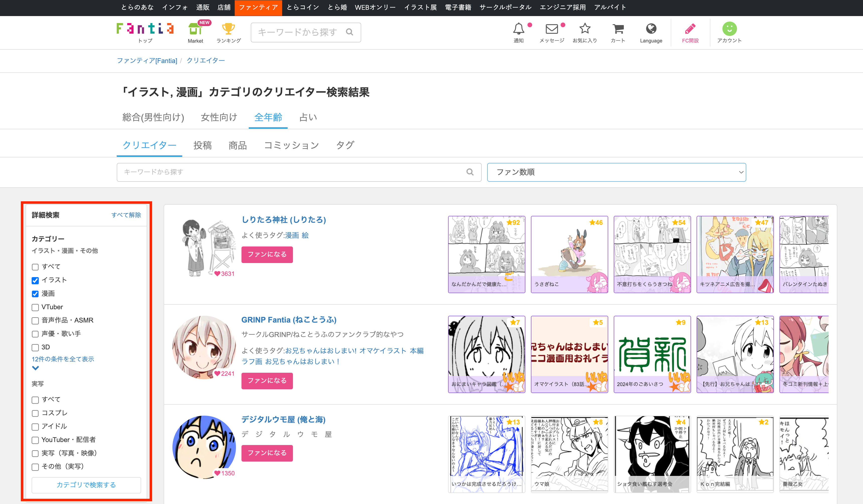
Task: Switch to 占い tab
Action: (x=308, y=117)
